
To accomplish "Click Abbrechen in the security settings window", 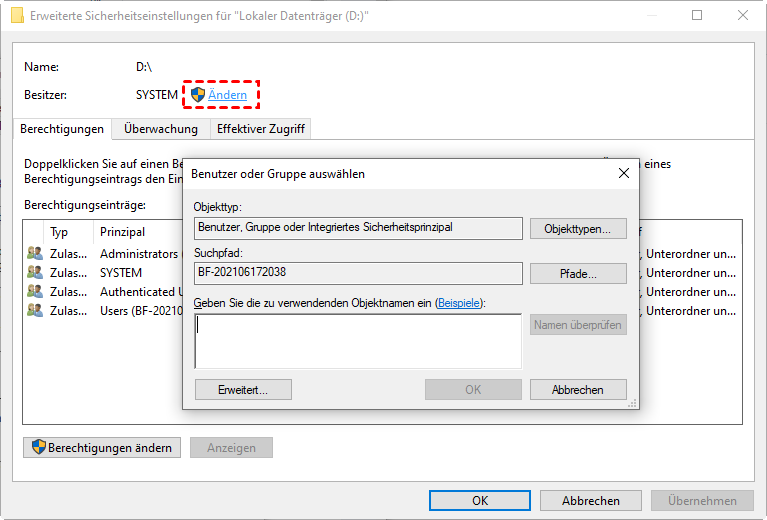I will pyautogui.click(x=590, y=500).
